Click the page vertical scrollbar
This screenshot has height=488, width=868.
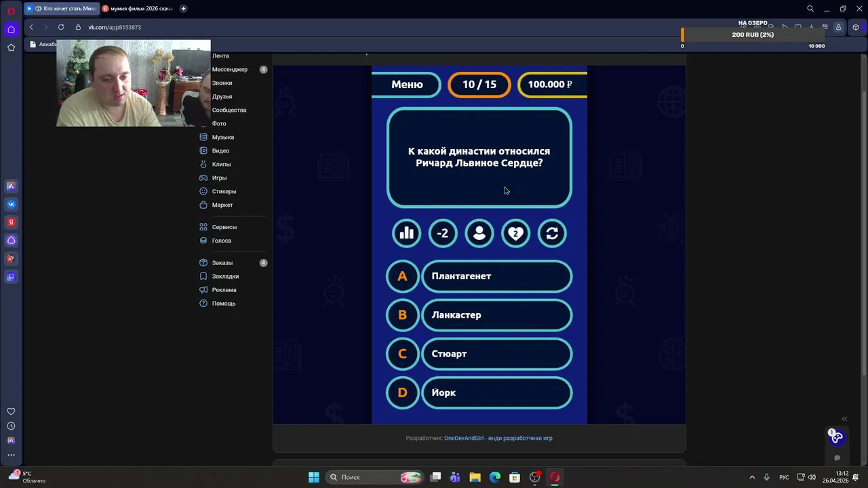pos(864,234)
